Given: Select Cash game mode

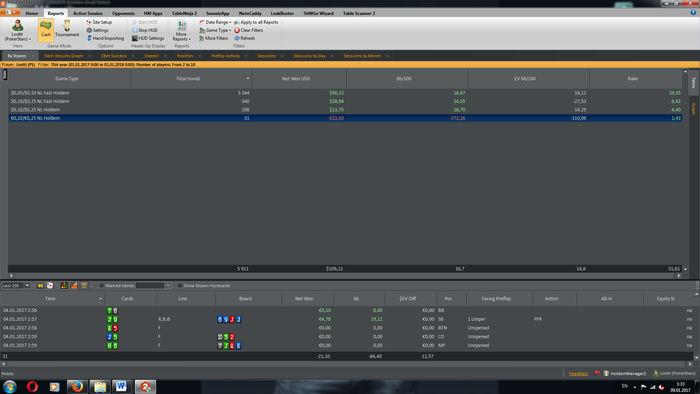Looking at the screenshot, I should (x=46, y=30).
